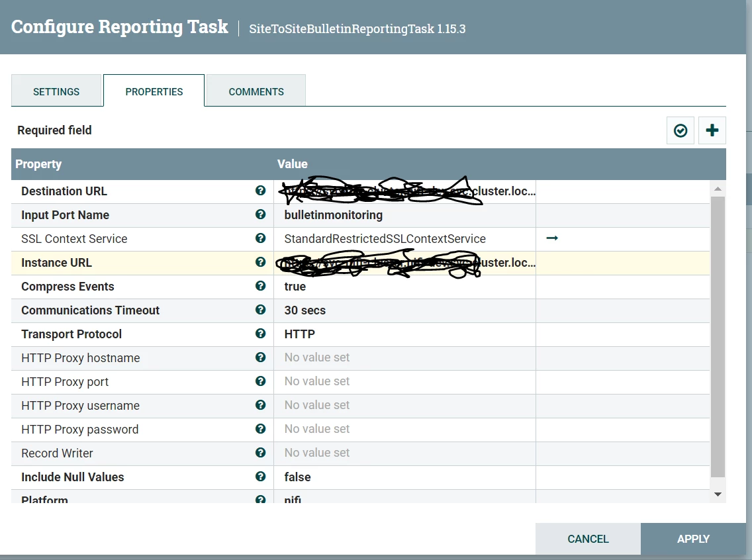Open help for HTTP Proxy port

tap(260, 381)
